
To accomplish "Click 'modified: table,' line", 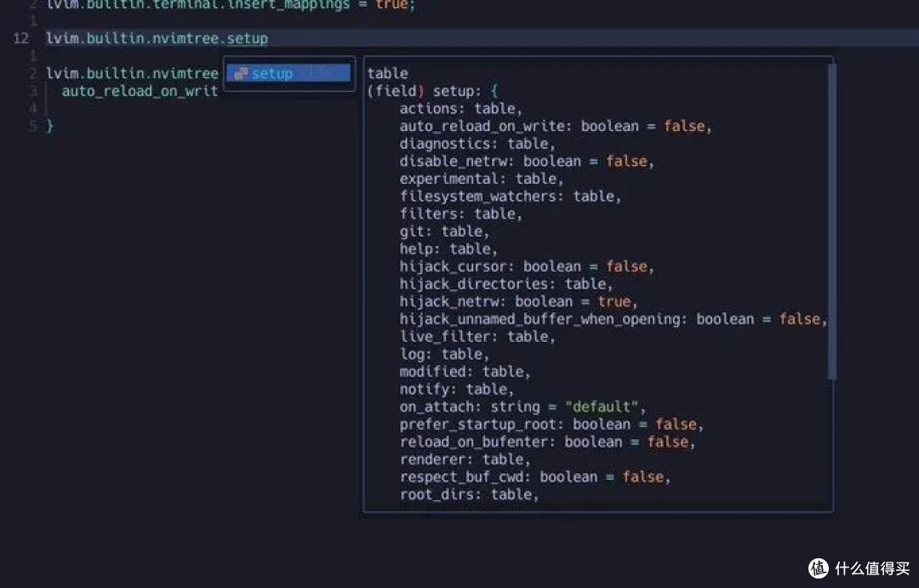I will pyautogui.click(x=465, y=372).
